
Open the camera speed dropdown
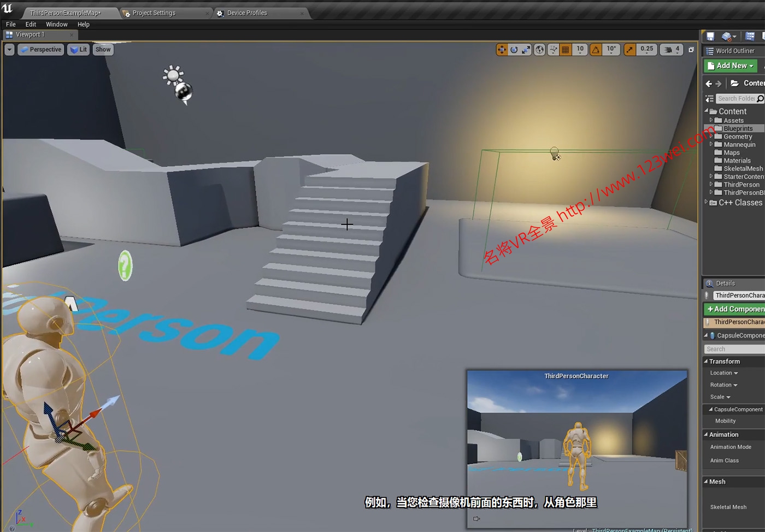[672, 50]
